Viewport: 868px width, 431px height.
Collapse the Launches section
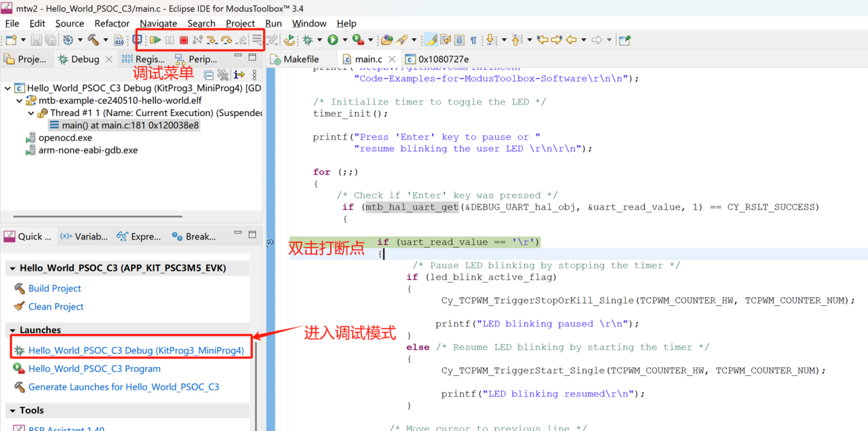pyautogui.click(x=12, y=330)
